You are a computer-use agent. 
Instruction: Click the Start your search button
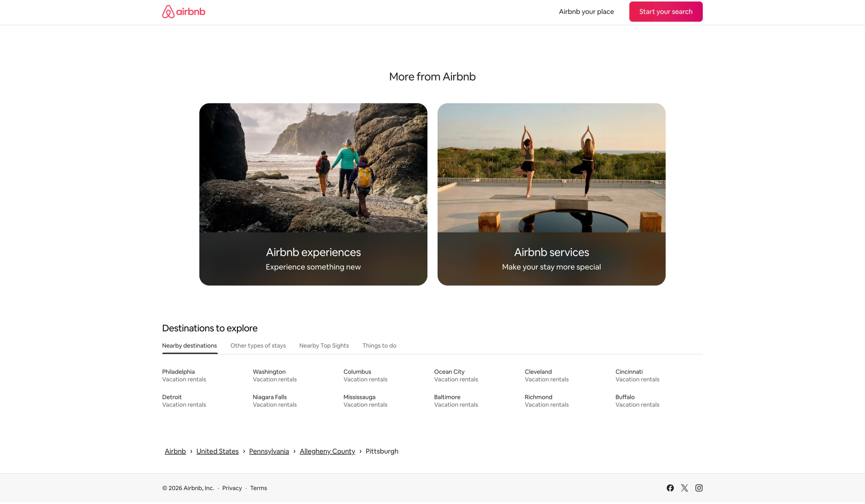pos(666,12)
